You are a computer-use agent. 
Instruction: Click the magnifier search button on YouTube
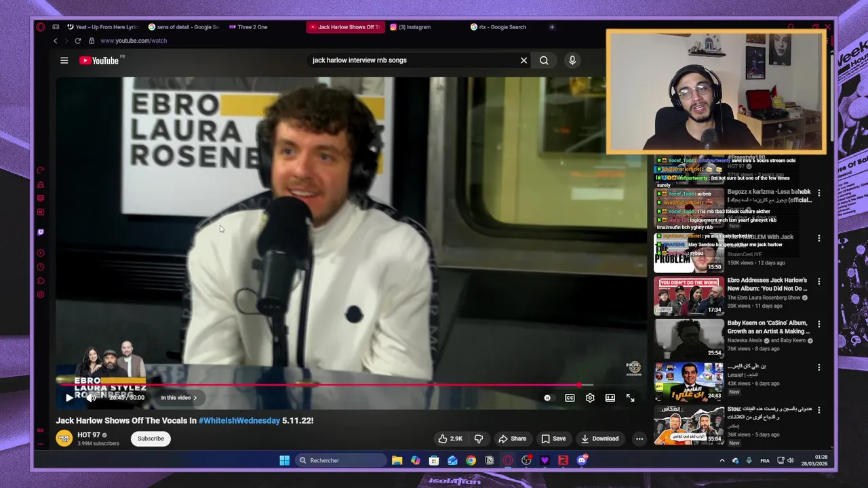pyautogui.click(x=544, y=60)
